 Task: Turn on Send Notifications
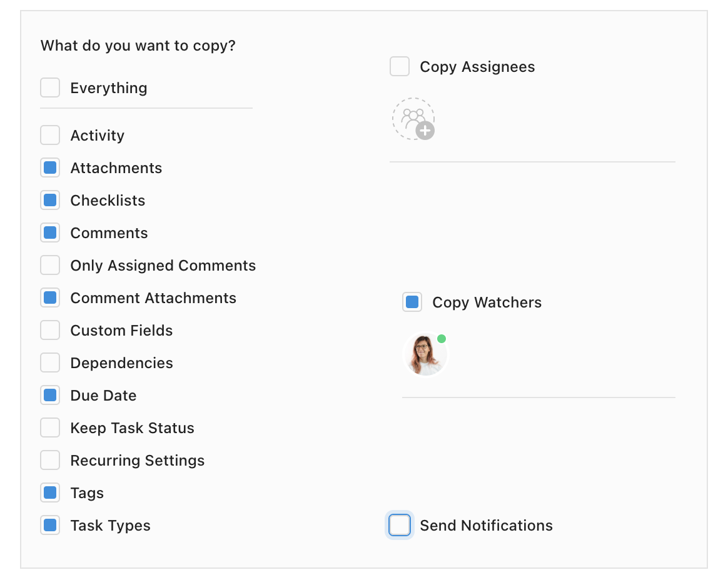[x=400, y=525]
